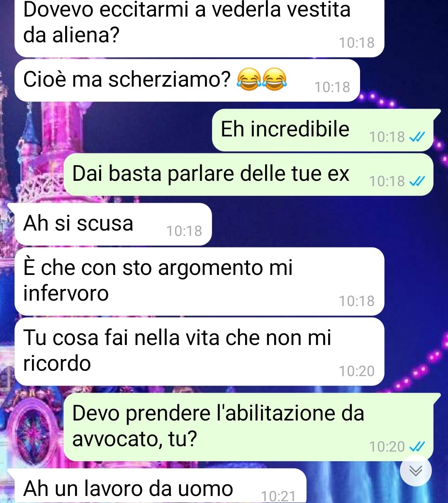448x503 pixels.
Task: Tap the 10:18 timestamp next to the laughing emojis
Action: pos(332,87)
